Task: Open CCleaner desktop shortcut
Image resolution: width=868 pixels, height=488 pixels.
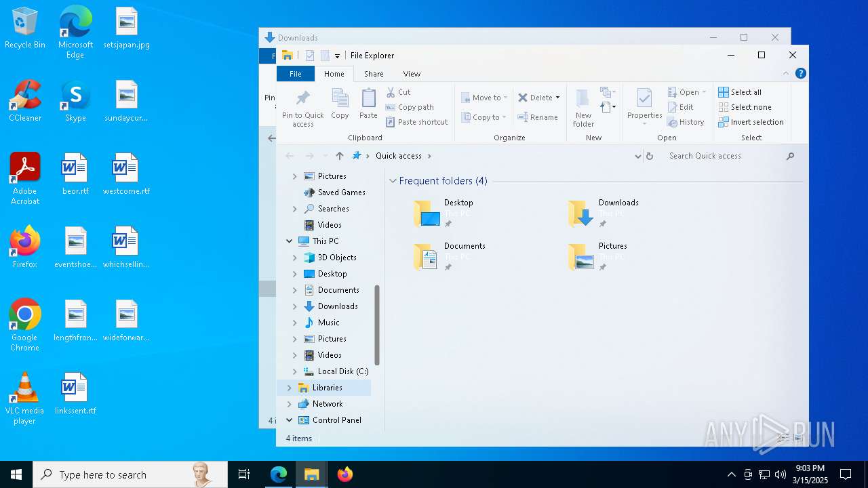Action: tap(25, 102)
